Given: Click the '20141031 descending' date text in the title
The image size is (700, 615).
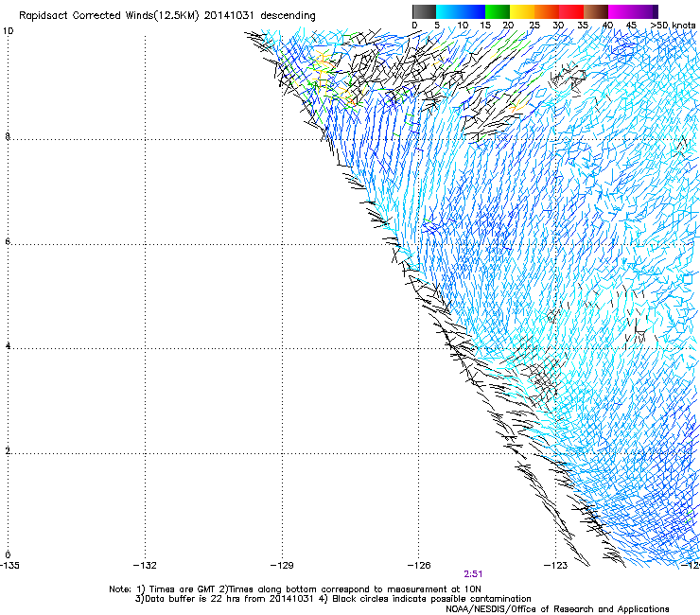Looking at the screenshot, I should 260,16.
